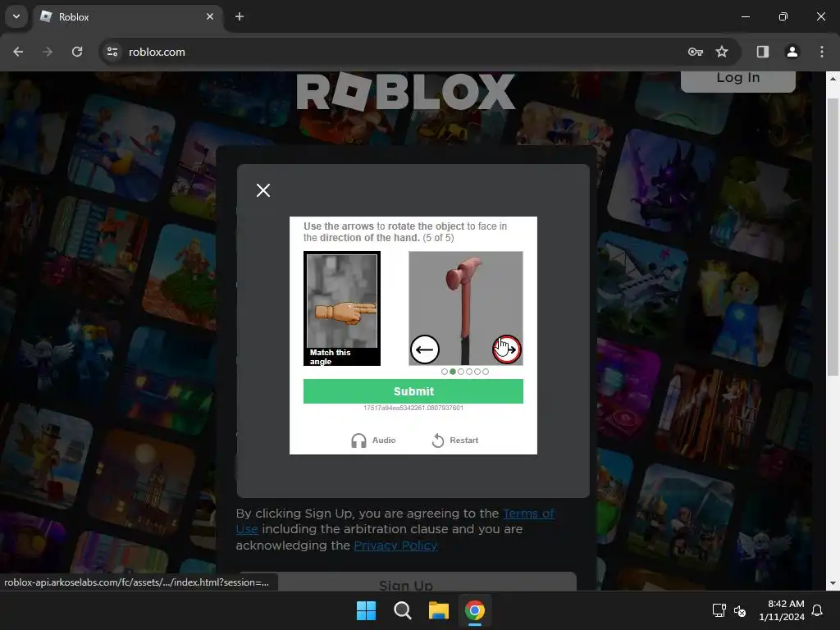The height and width of the screenshot is (630, 840).
Task: Click the page vertical scrollbar
Action: tap(833, 235)
